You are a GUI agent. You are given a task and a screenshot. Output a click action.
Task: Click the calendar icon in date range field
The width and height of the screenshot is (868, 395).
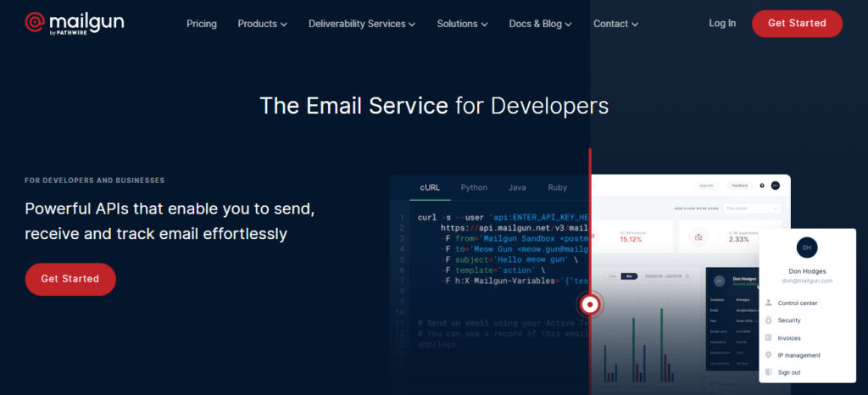pos(687,276)
